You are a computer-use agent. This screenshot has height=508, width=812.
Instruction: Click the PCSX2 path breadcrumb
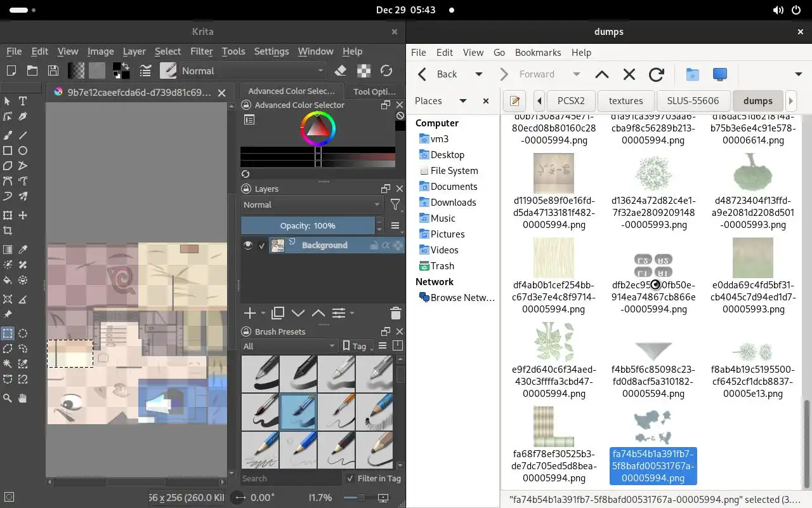(571, 101)
